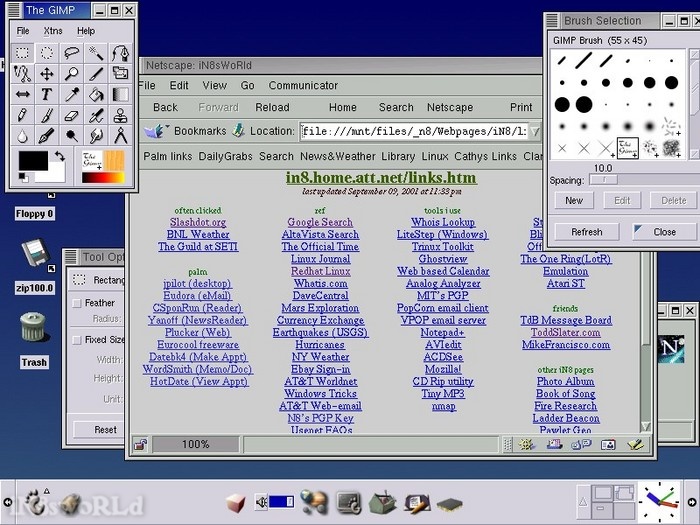This screenshot has height=525, width=700.
Task: Toggle the Fixed Size checkbox
Action: pos(77,340)
